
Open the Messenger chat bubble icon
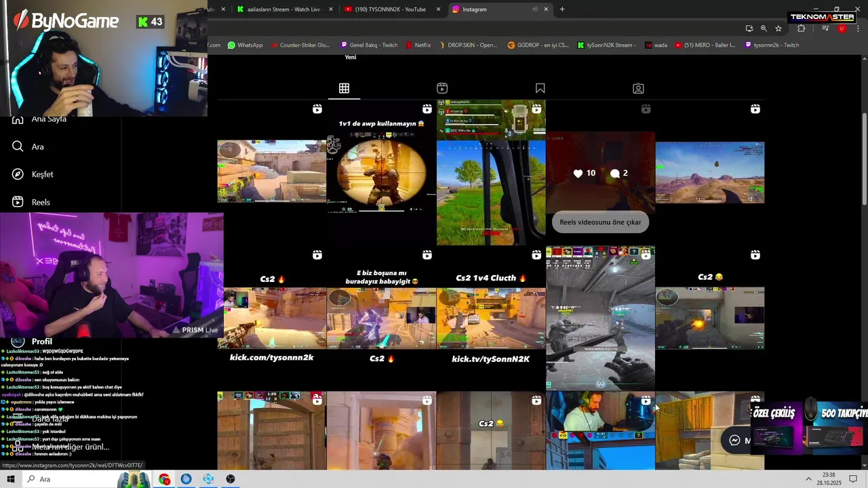point(734,441)
